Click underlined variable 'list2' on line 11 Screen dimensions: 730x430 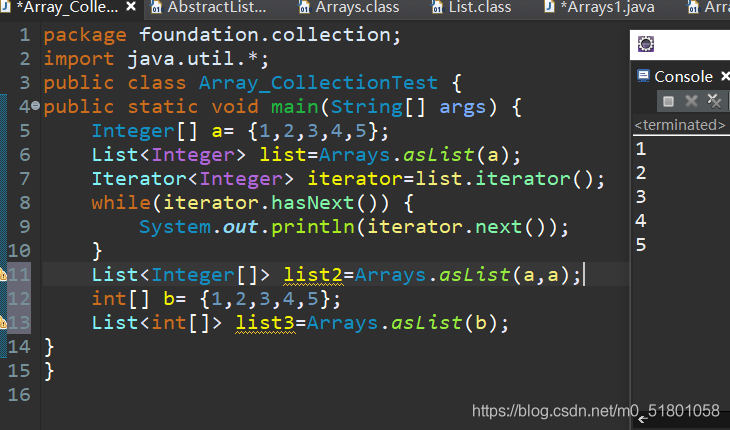(x=313, y=275)
